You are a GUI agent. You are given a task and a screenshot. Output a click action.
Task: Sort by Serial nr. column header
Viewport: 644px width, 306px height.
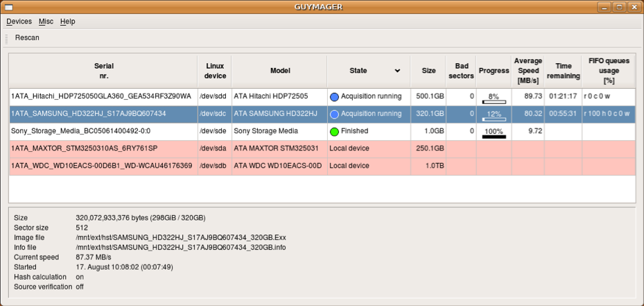click(103, 71)
